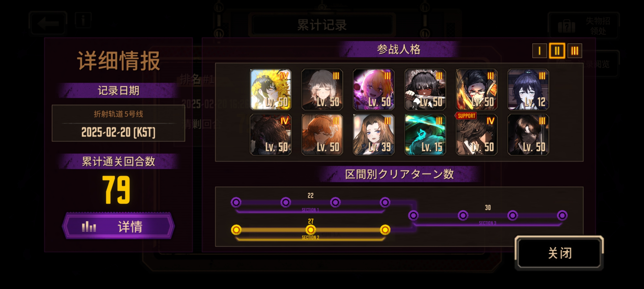This screenshot has height=289, width=644.
Task: Select the Lv. 12 dark-haired identity
Action: click(x=528, y=90)
